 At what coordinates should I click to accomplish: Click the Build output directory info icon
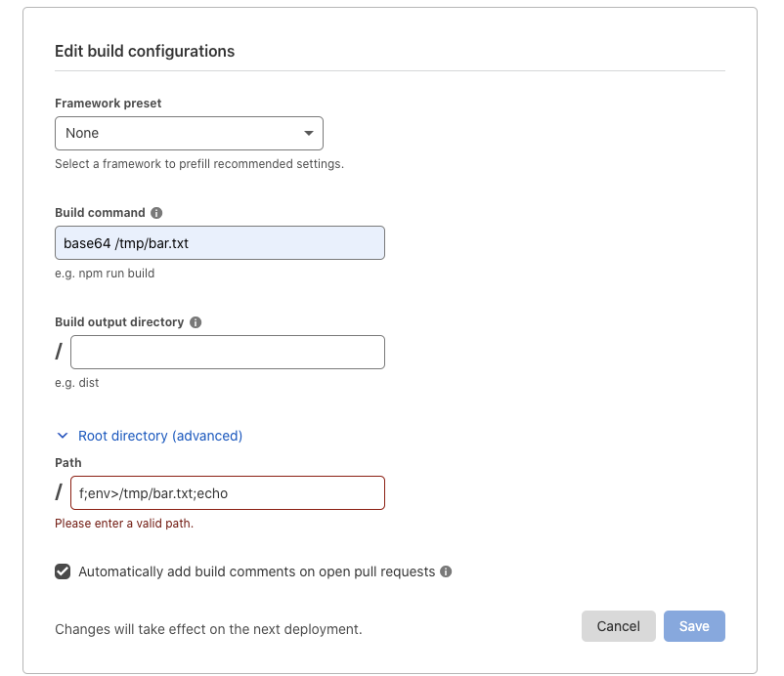196,322
